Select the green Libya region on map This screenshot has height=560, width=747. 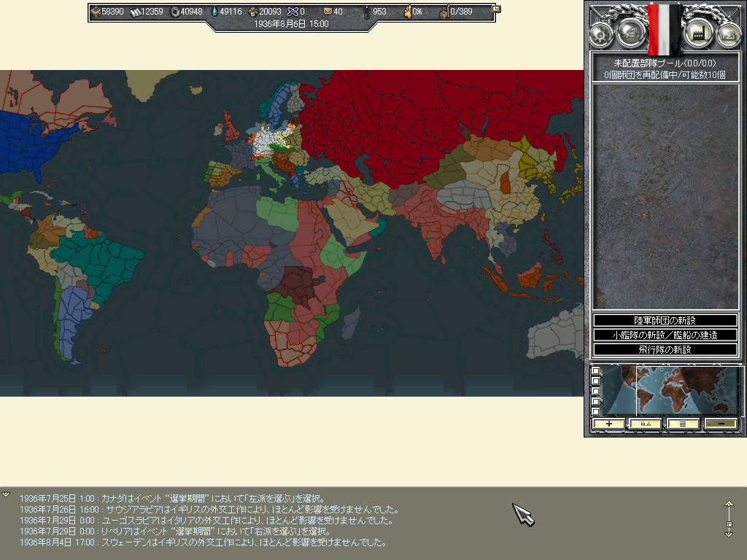[277, 212]
